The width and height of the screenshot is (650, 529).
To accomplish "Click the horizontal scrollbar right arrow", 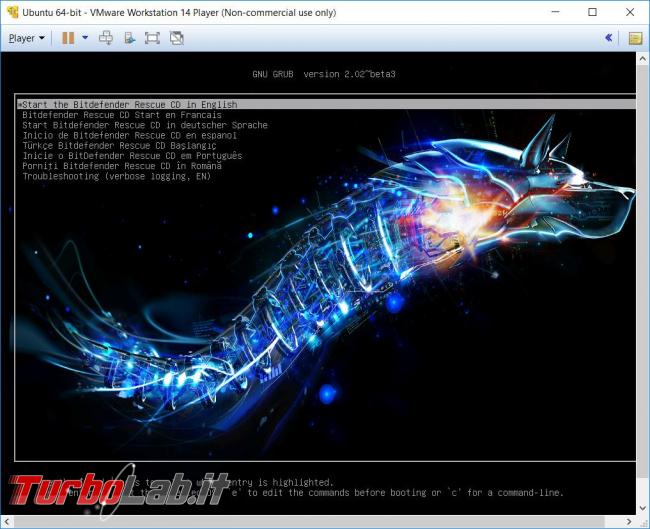I will (x=630, y=522).
